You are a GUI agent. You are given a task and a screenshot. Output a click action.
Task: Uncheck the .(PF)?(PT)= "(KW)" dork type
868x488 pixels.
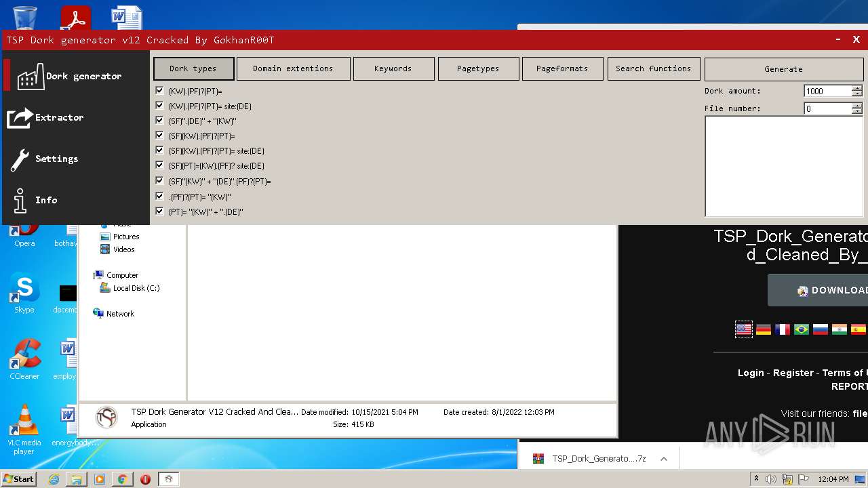(159, 196)
